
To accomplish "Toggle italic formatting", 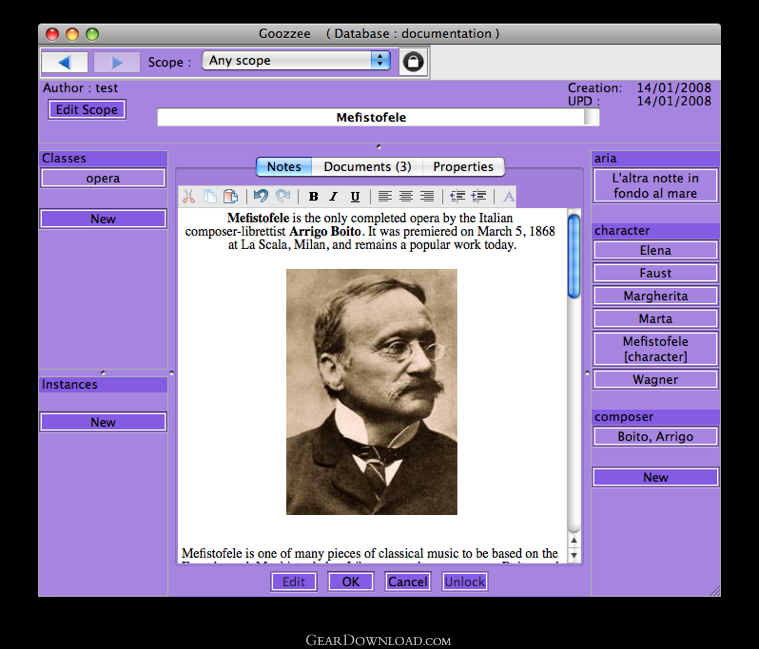I will click(334, 196).
